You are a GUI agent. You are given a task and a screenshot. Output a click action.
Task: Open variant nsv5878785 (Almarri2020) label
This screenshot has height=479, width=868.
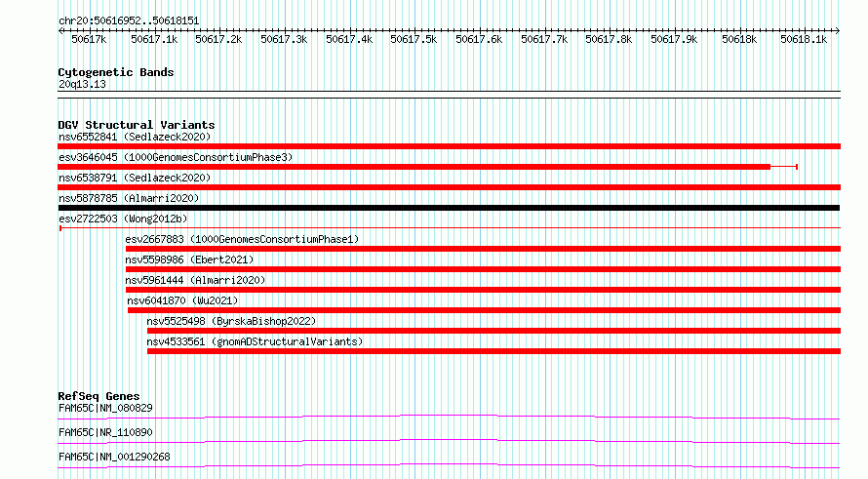[129, 198]
